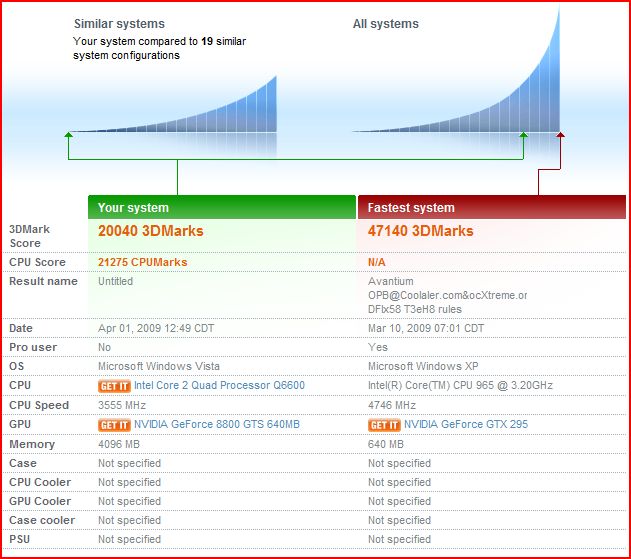631x559 pixels.
Task: Click the 20040 3DMarks score
Action: (151, 231)
